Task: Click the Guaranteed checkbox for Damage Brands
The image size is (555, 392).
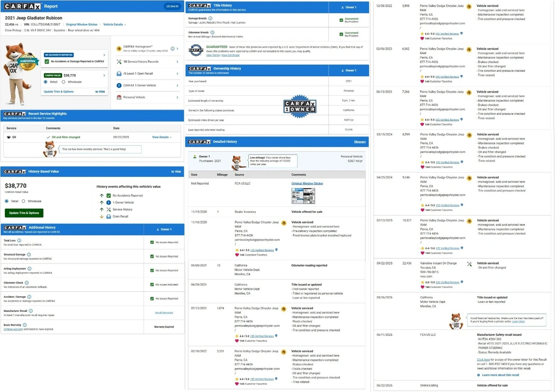Action: point(341,20)
